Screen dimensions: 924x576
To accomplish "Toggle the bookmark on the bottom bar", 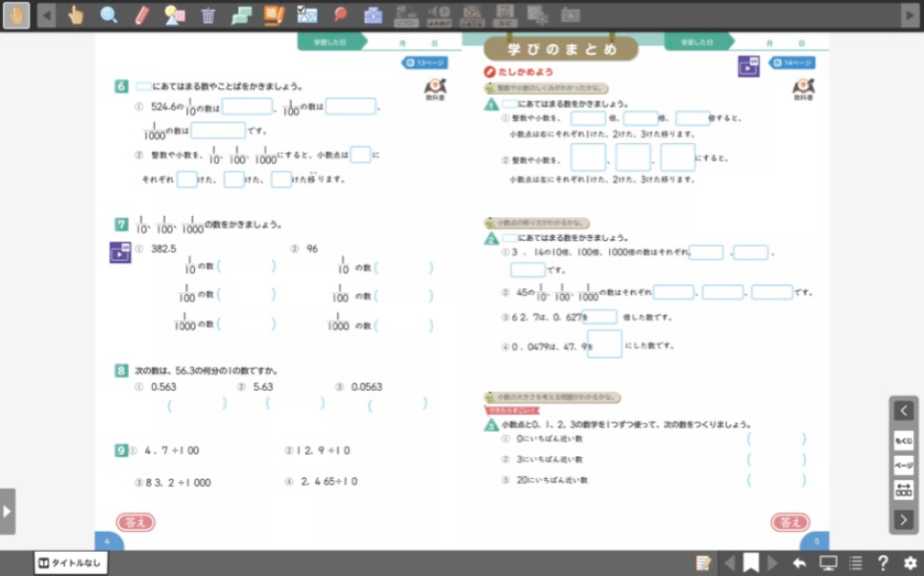I will 751,563.
